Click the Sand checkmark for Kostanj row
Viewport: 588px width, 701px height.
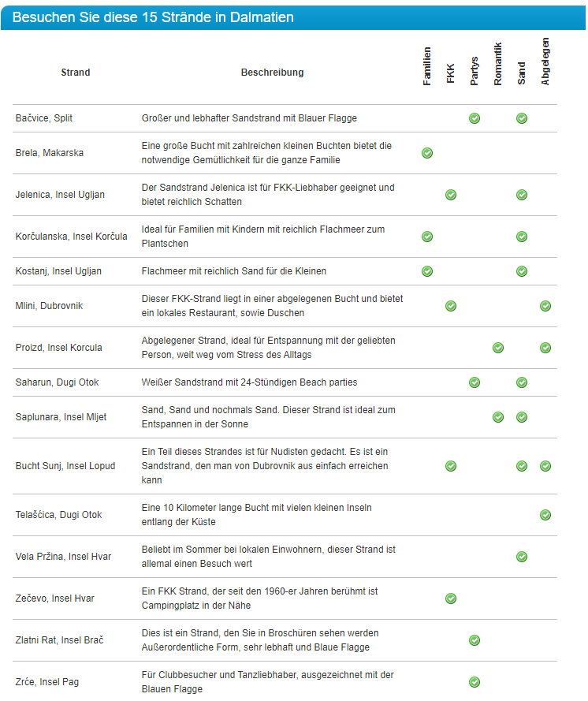[x=522, y=271]
